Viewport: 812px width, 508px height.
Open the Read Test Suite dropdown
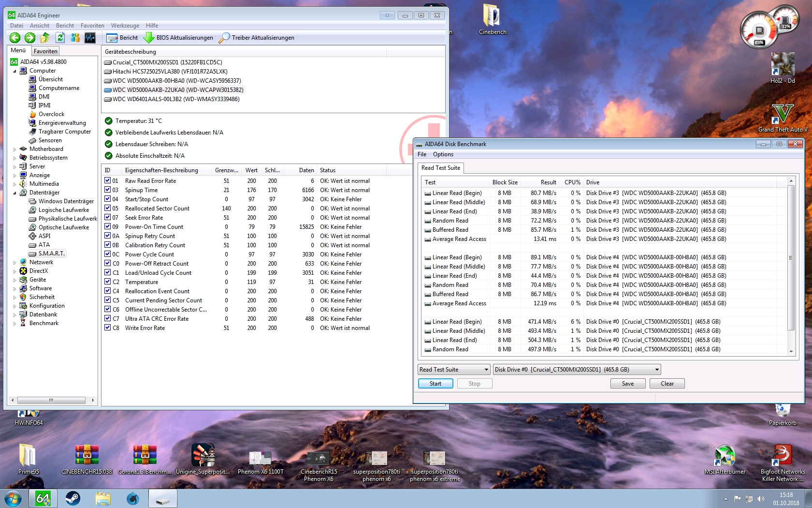(454, 370)
